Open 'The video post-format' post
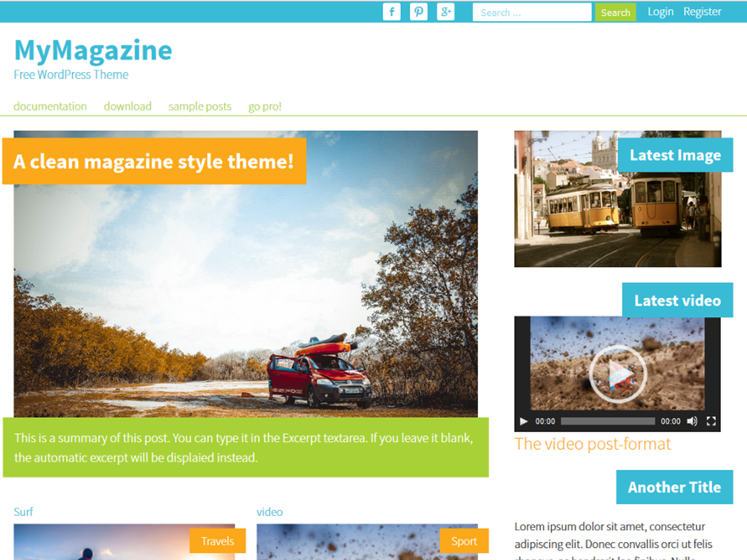This screenshot has width=747, height=560. 593,444
